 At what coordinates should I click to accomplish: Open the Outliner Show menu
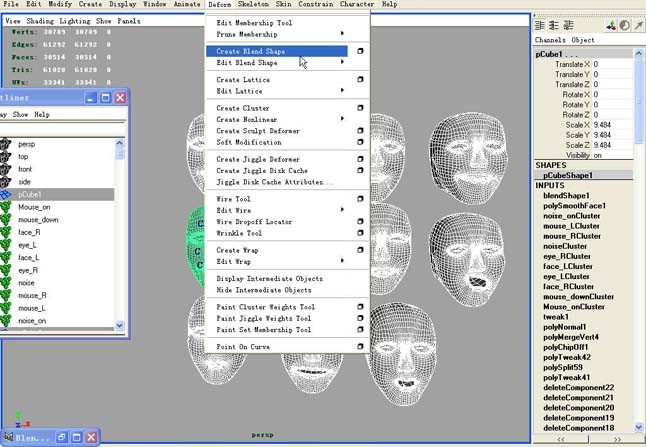click(x=20, y=115)
